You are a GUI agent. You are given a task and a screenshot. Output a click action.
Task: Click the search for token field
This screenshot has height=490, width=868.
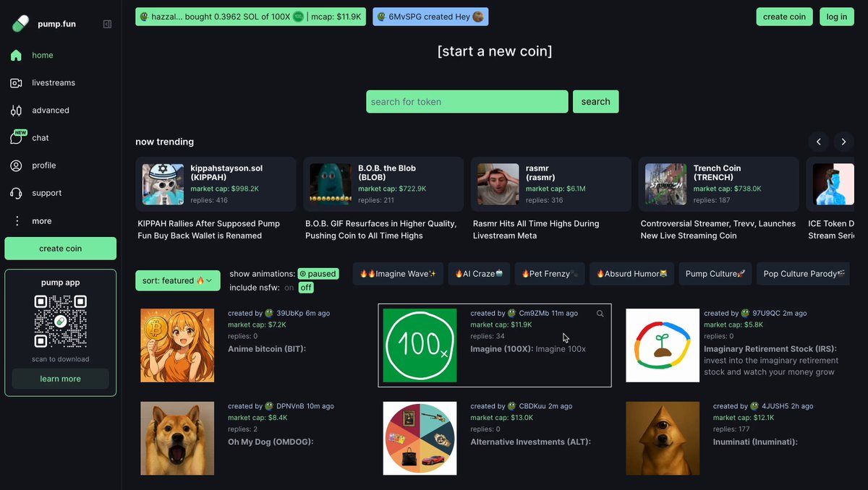pos(467,102)
